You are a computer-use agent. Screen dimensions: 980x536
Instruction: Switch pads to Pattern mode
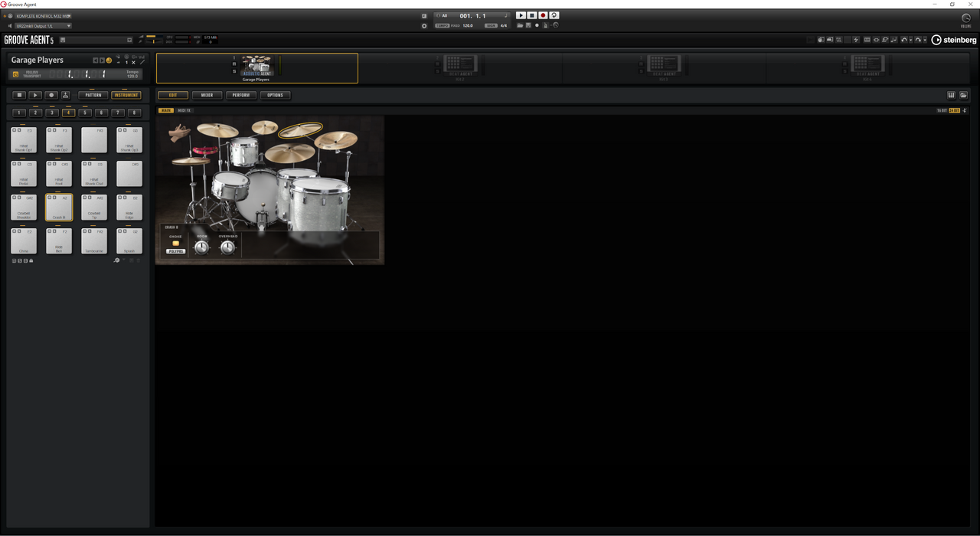coord(93,95)
